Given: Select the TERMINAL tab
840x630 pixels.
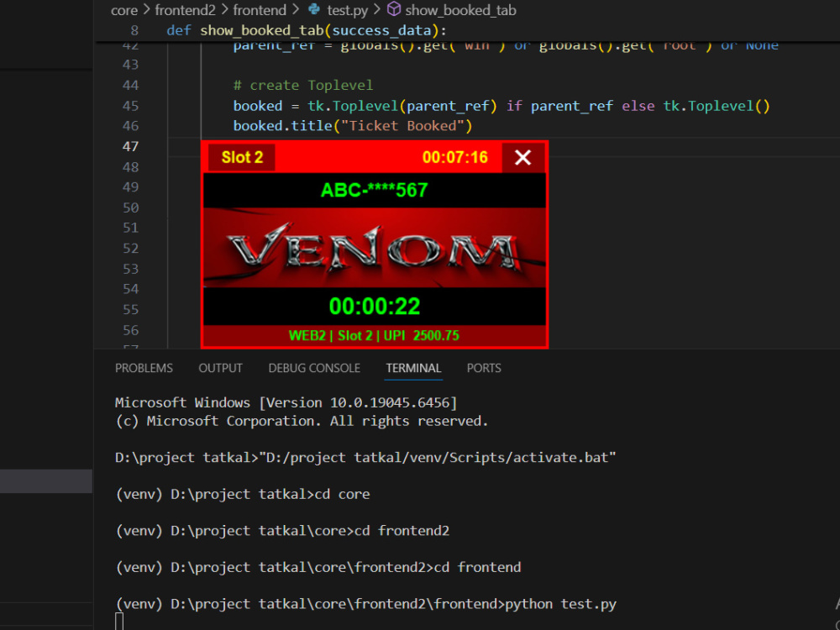Looking at the screenshot, I should coord(413,368).
